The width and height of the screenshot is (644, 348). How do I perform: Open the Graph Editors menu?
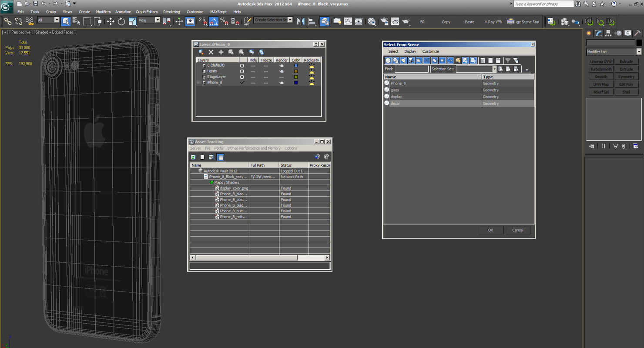pos(147,12)
